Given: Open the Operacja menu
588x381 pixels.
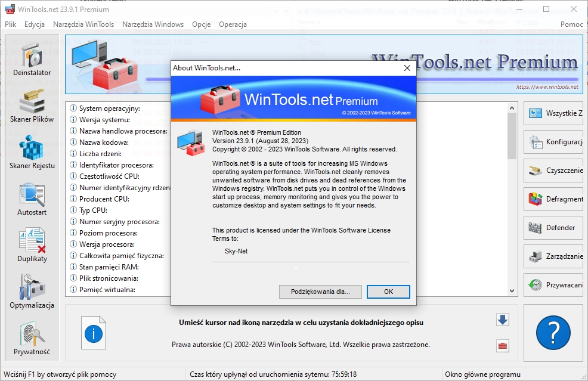Looking at the screenshot, I should (x=233, y=24).
